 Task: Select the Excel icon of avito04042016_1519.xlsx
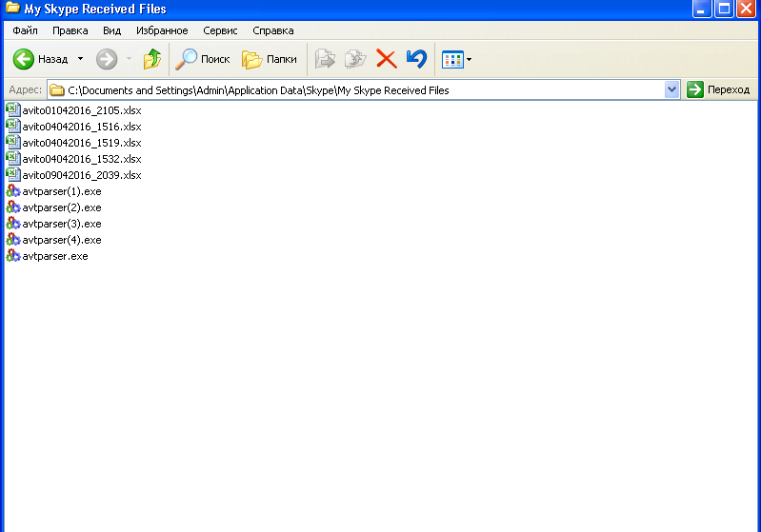pos(13,142)
